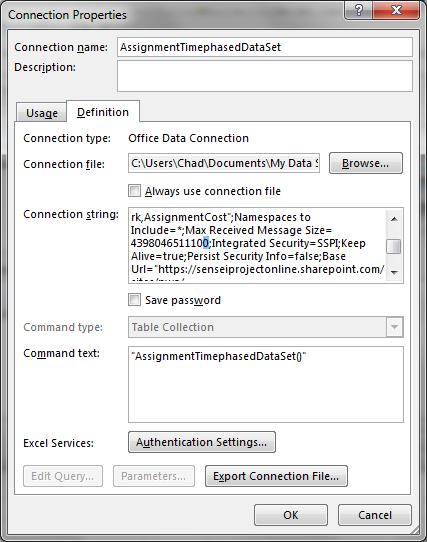Click the connection string scroll down arrow

point(394,272)
